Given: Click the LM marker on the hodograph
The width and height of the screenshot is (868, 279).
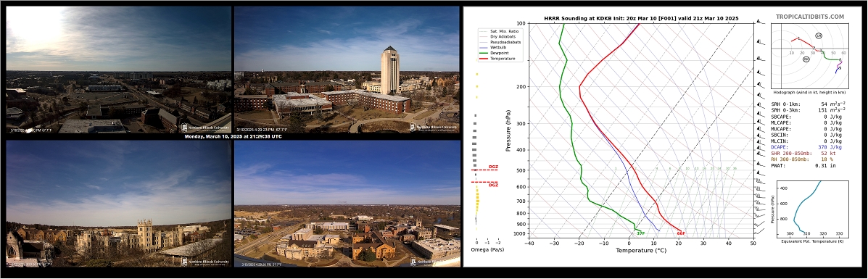Looking at the screenshot, I should 819,36.
